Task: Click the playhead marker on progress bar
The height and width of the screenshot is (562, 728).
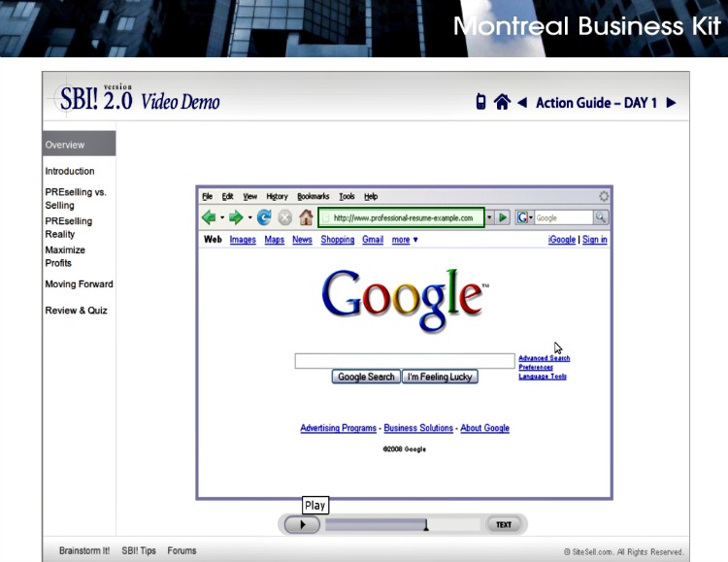Action: click(426, 525)
